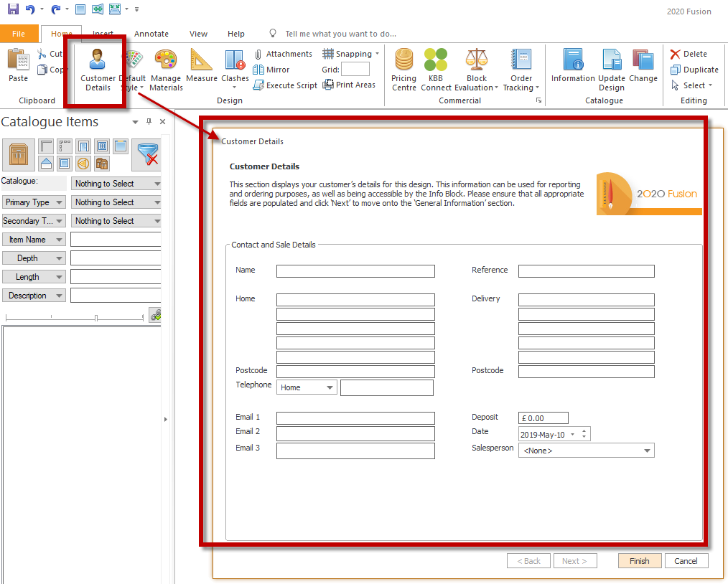Open Manage Materials palette tool
Screen dimensions: 728x584
click(166, 70)
